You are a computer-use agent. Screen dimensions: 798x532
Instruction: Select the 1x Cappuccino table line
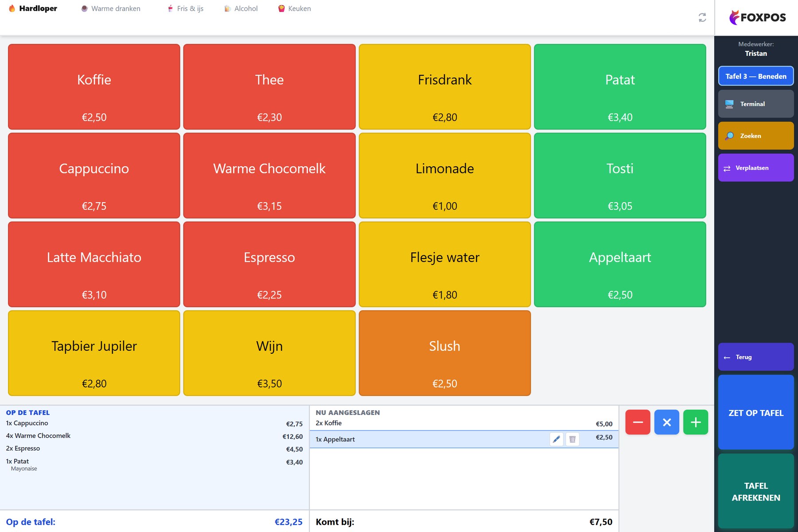click(154, 423)
